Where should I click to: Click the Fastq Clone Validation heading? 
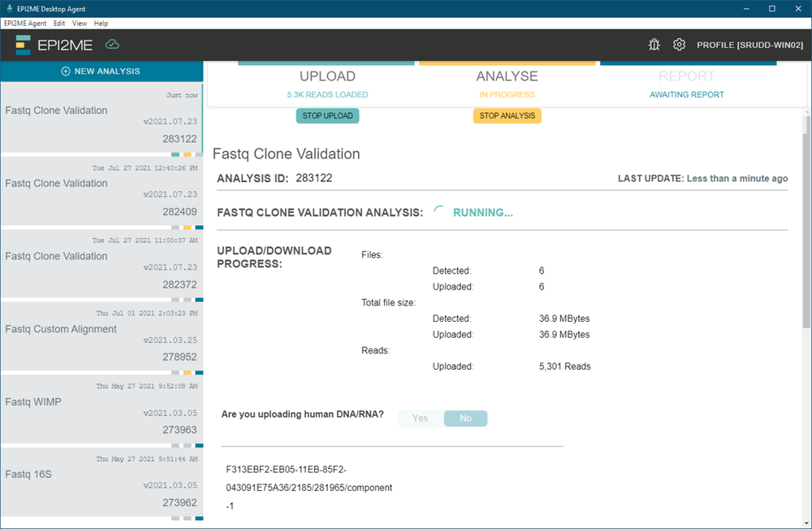click(286, 154)
